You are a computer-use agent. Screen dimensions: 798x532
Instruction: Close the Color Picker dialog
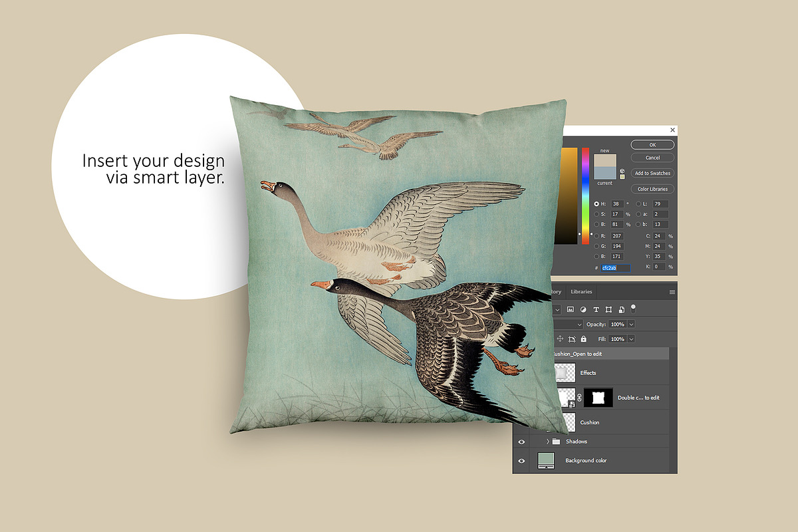pyautogui.click(x=672, y=130)
